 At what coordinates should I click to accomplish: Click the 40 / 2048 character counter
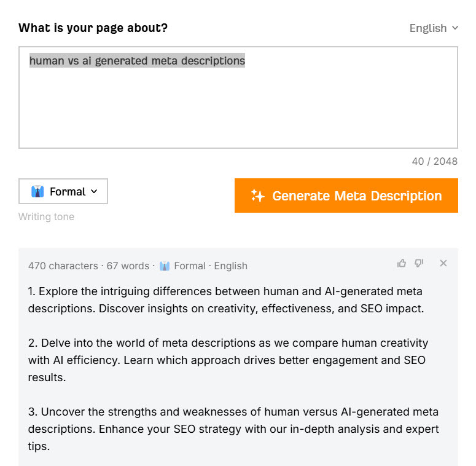pyautogui.click(x=434, y=161)
